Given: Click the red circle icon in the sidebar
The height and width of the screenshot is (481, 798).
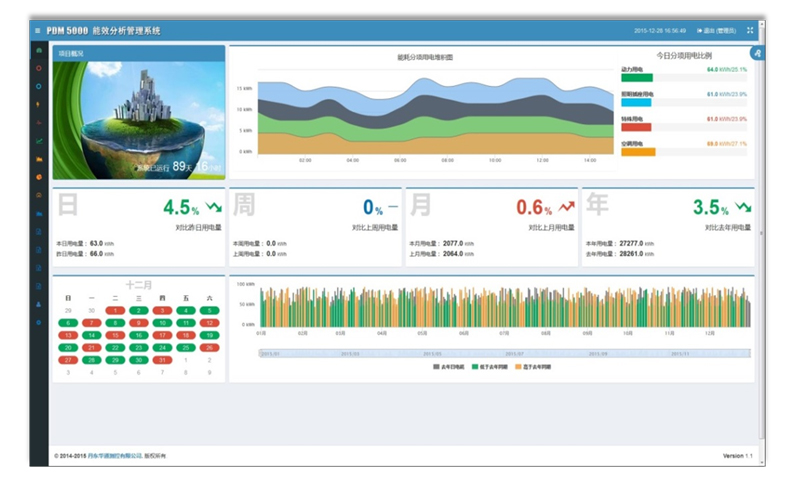Looking at the screenshot, I should click(x=38, y=68).
